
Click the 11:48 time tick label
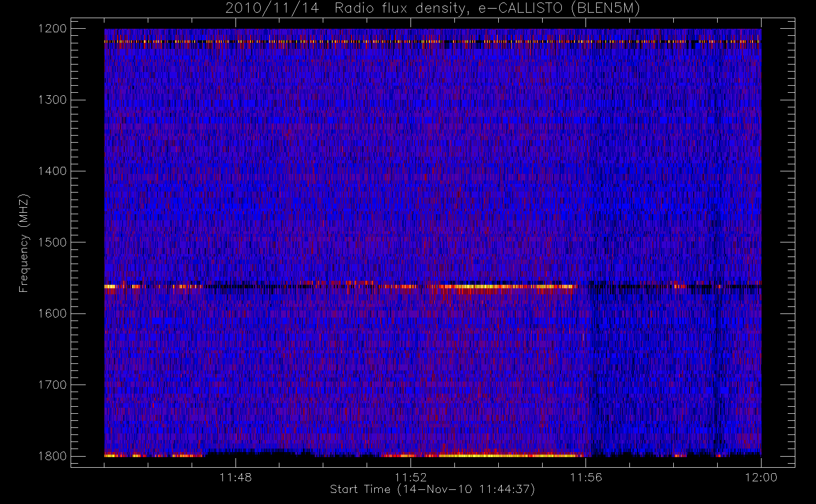236,477
